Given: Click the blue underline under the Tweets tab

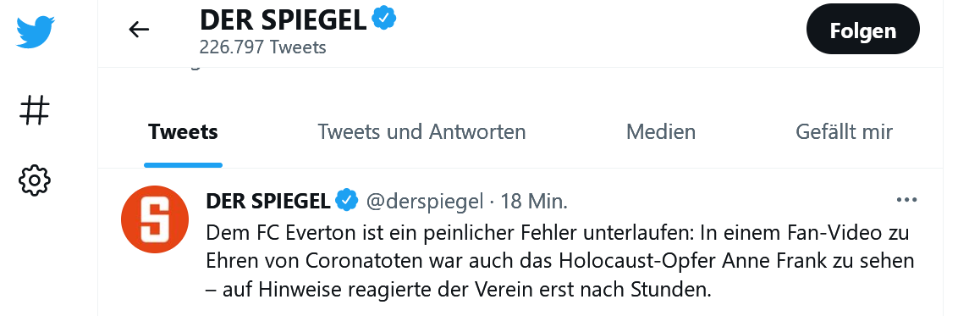Looking at the screenshot, I should pyautogui.click(x=183, y=165).
